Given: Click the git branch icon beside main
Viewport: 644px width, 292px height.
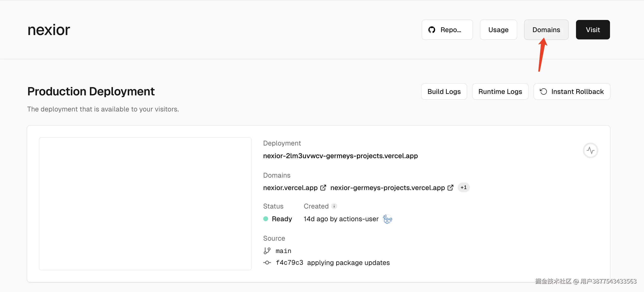Looking at the screenshot, I should pos(267,251).
